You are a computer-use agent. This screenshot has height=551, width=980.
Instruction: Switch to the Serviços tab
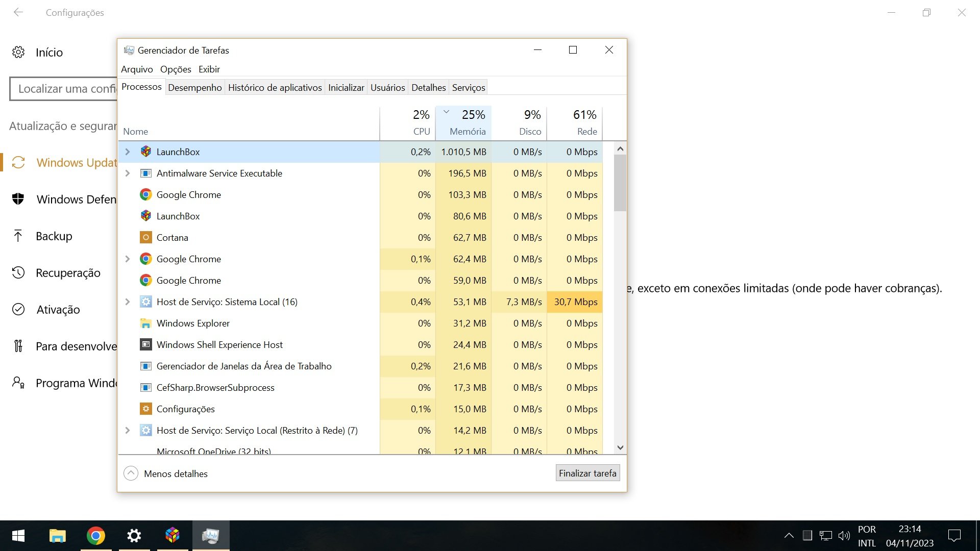point(469,87)
